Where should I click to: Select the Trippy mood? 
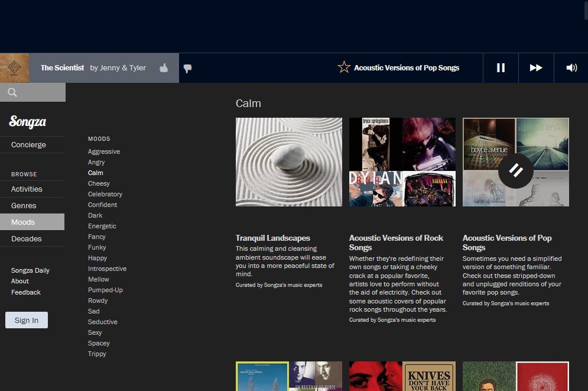click(x=97, y=354)
